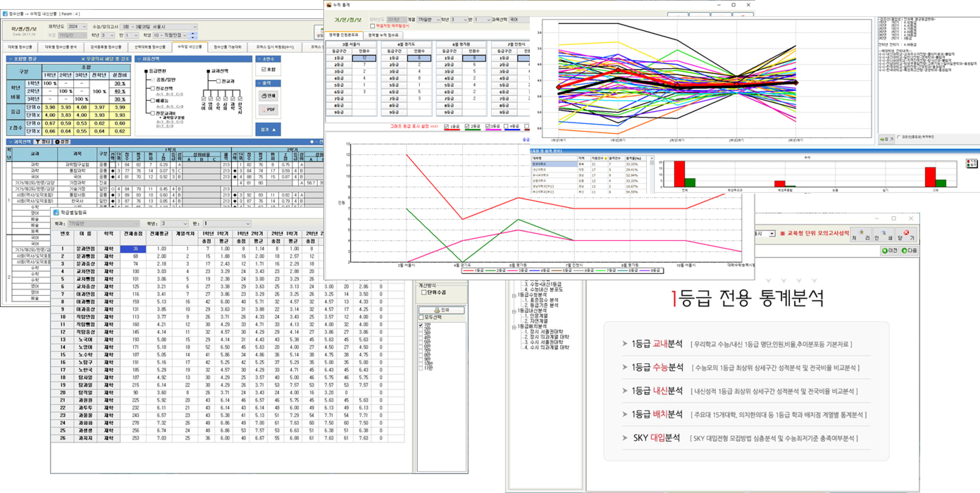The image size is (980, 493).
Task: Switch to 영역별 누적 점수표 tab
Action: [x=383, y=35]
